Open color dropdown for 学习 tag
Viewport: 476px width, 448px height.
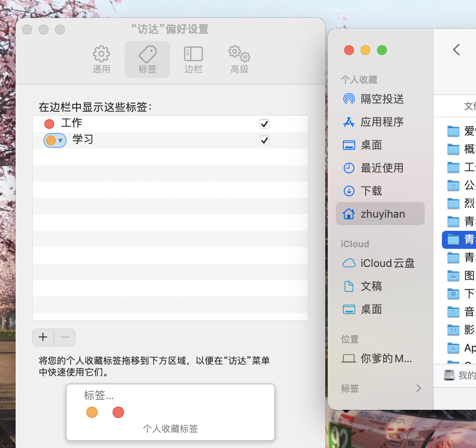click(55, 140)
